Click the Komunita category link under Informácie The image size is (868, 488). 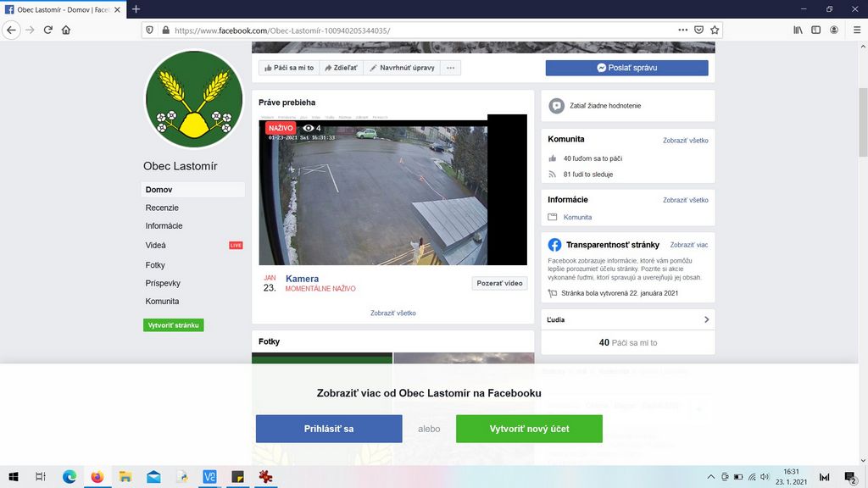pos(577,217)
